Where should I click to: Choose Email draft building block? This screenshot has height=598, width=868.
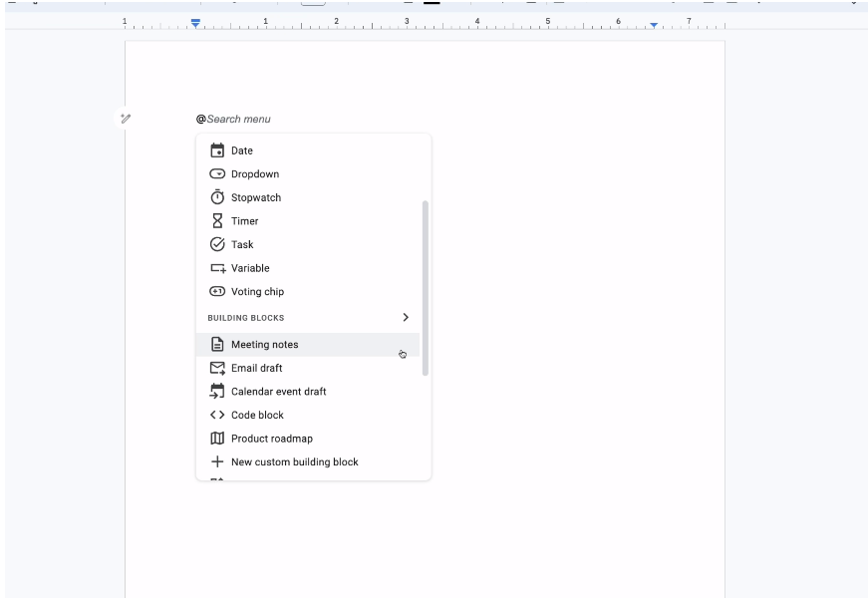[x=308, y=368]
